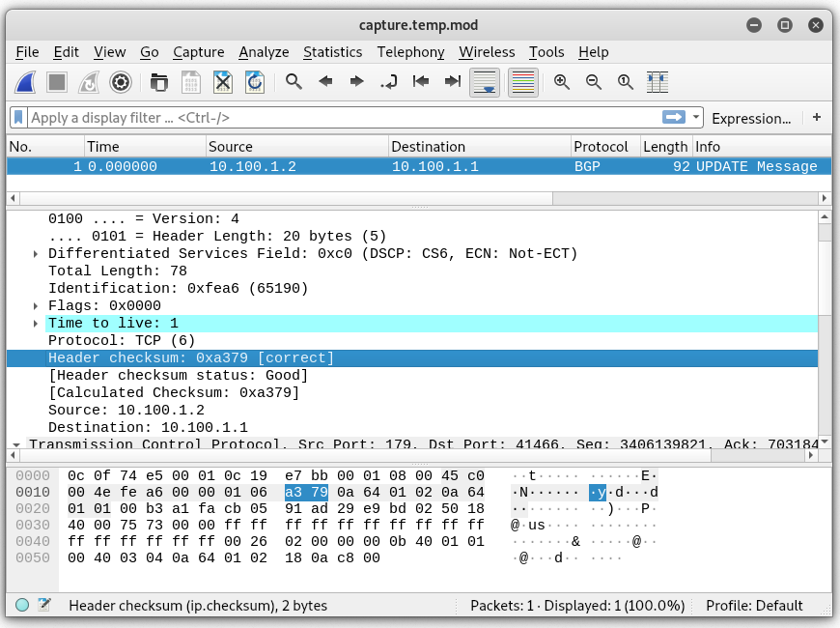Jump to the last packet
This screenshot has width=840, height=628.
pyautogui.click(x=452, y=82)
